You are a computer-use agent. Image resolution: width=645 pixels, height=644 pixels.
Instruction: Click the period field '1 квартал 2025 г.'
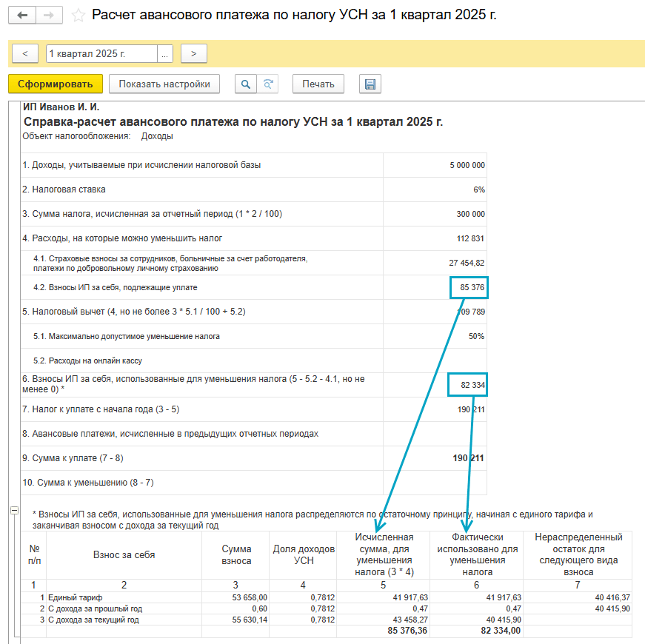(x=101, y=53)
